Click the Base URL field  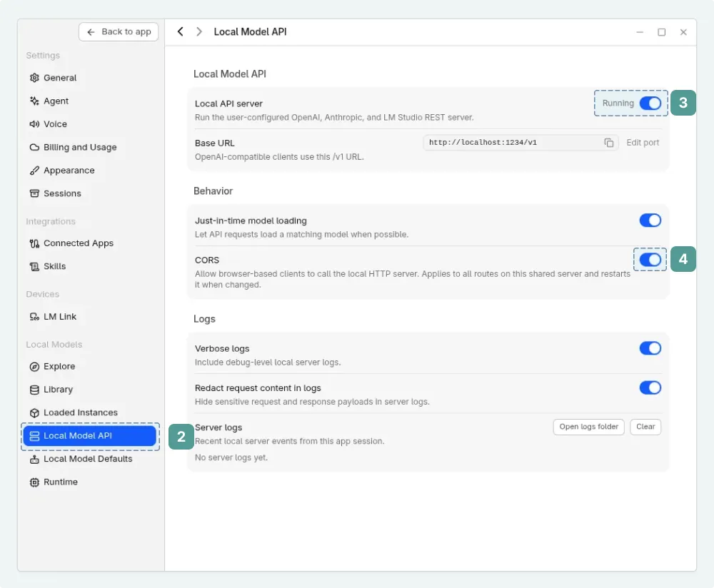point(521,143)
